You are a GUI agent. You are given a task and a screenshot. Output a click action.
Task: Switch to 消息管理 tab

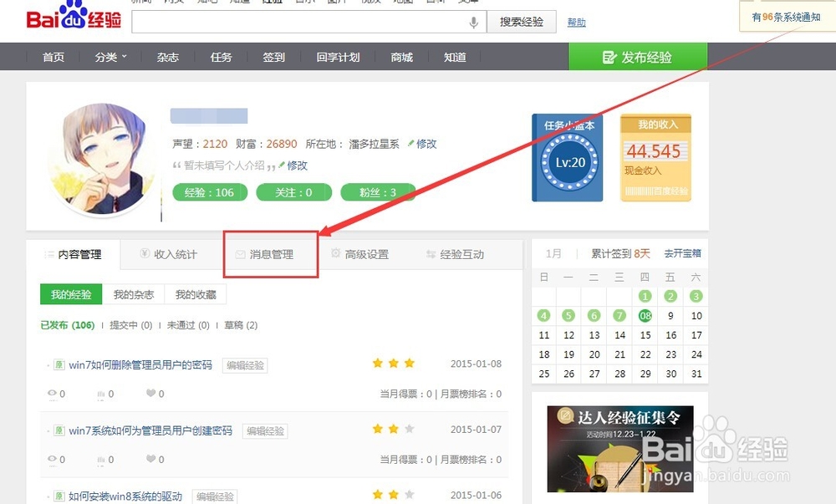(x=271, y=254)
